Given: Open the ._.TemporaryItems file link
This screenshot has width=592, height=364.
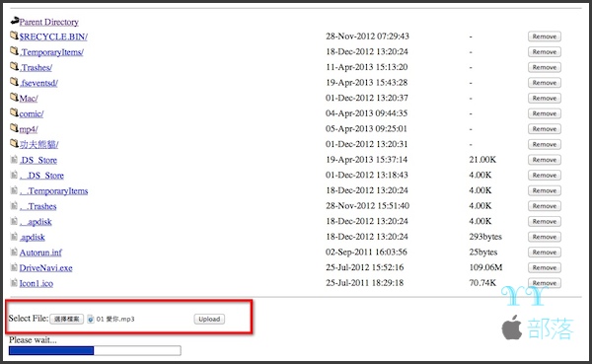Looking at the screenshot, I should pos(53,191).
